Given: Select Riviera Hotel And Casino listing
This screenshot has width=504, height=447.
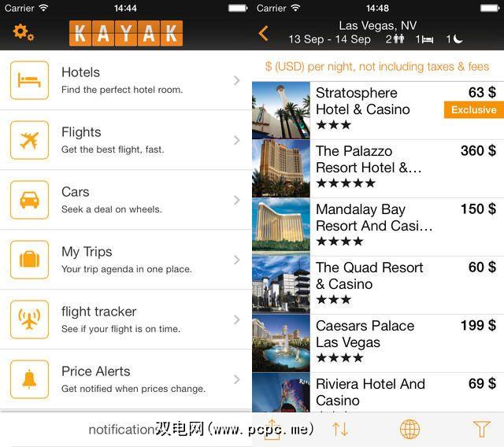Looking at the screenshot, I should tap(378, 393).
